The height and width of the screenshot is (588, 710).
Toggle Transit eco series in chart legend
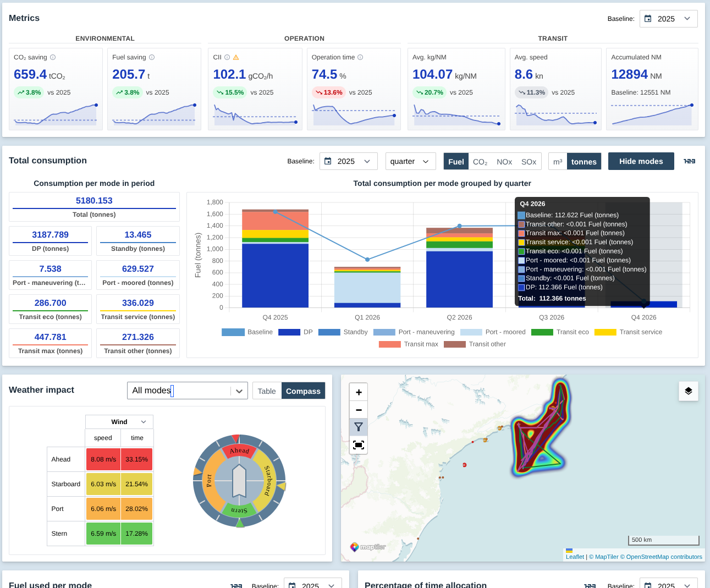(x=560, y=332)
